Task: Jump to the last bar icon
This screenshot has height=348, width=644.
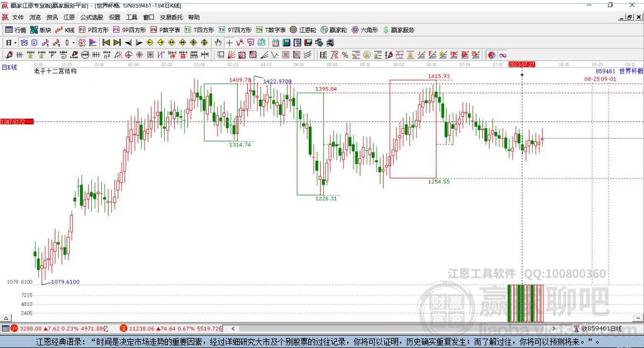Action: click(x=117, y=43)
